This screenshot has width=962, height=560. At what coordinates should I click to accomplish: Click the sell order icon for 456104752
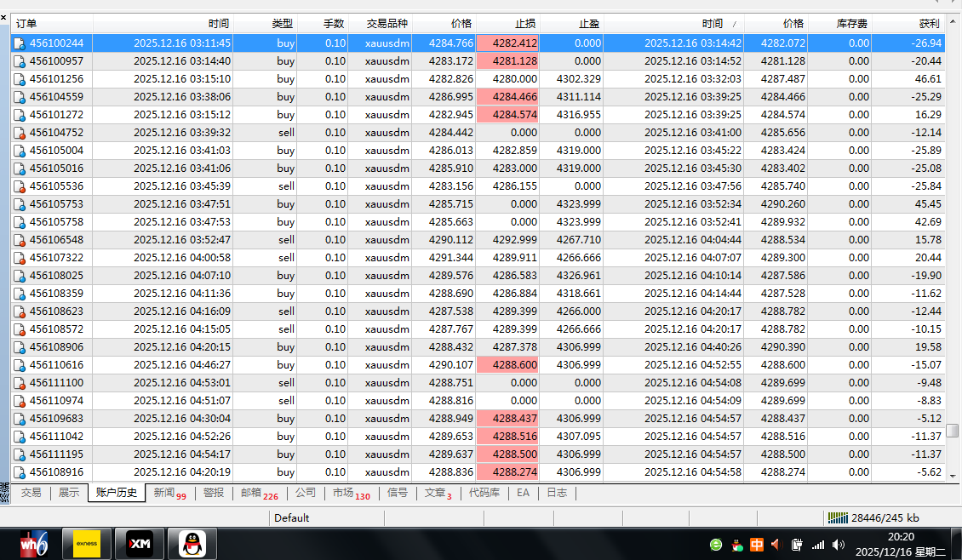click(19, 132)
